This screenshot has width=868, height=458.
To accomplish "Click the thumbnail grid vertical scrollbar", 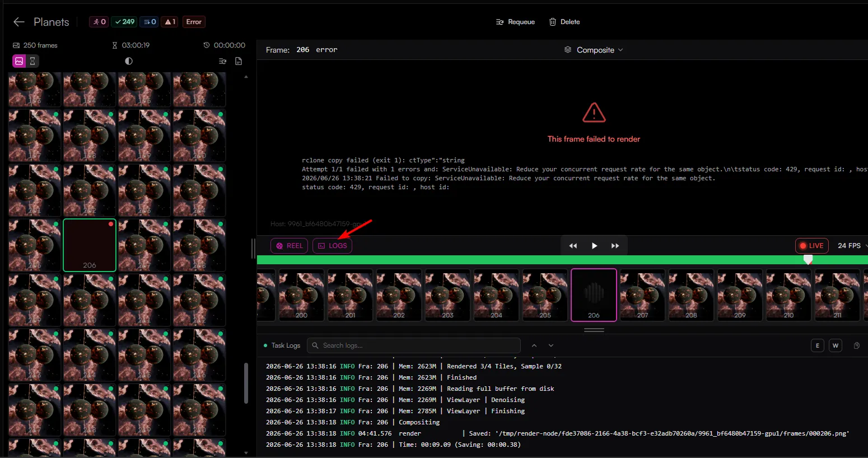I will (246, 384).
